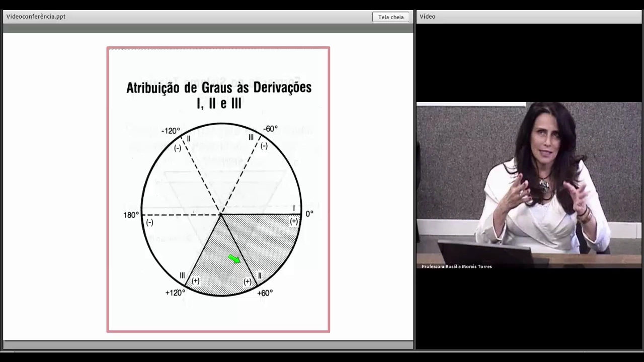Image resolution: width=644 pixels, height=362 pixels.
Task: Select the Videoconferência.ppt panel title
Action: point(36,17)
